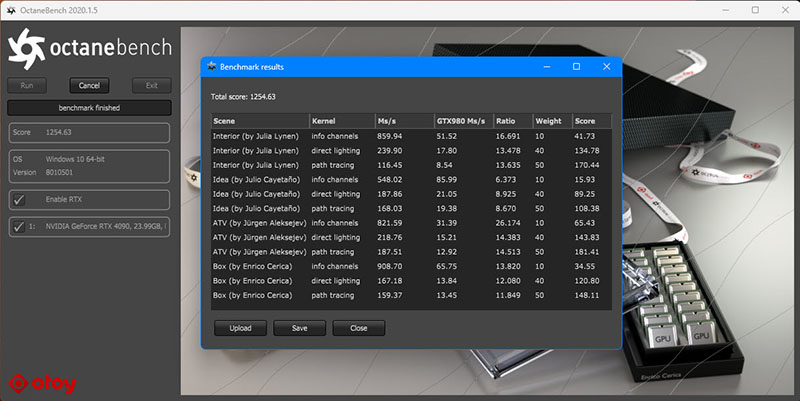The image size is (800, 401).
Task: Sort by the Kernel column header
Action: 342,121
